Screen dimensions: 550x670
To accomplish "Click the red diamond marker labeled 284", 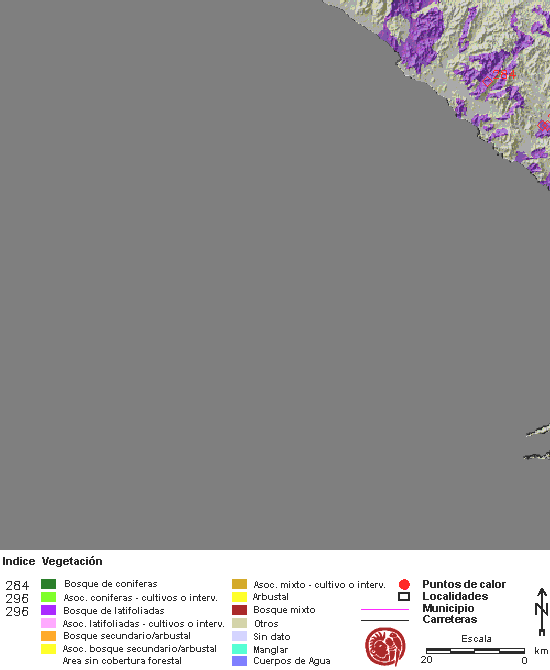I will point(487,81).
